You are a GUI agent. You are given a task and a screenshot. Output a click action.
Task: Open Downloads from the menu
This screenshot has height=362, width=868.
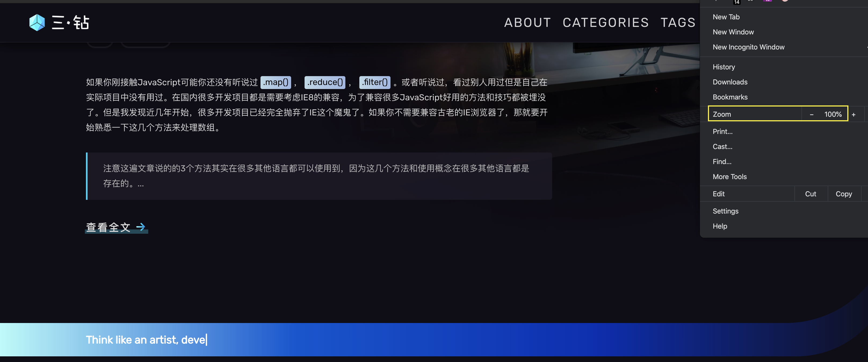(x=730, y=82)
